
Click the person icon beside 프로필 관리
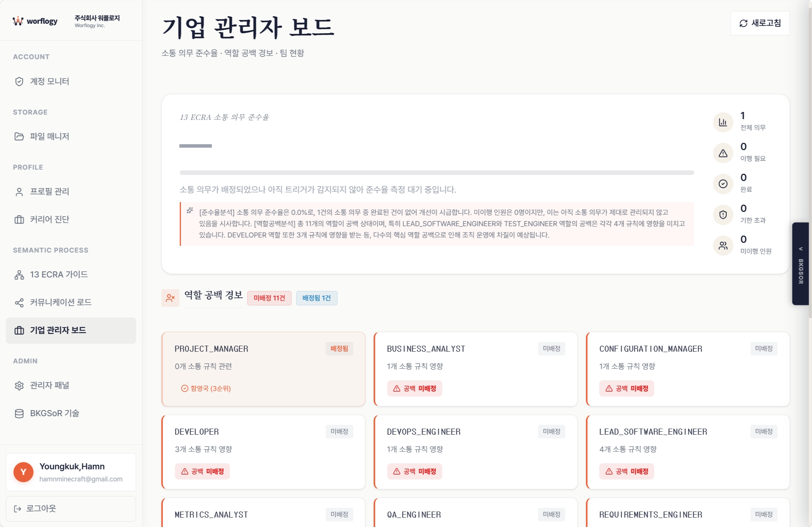click(x=19, y=192)
